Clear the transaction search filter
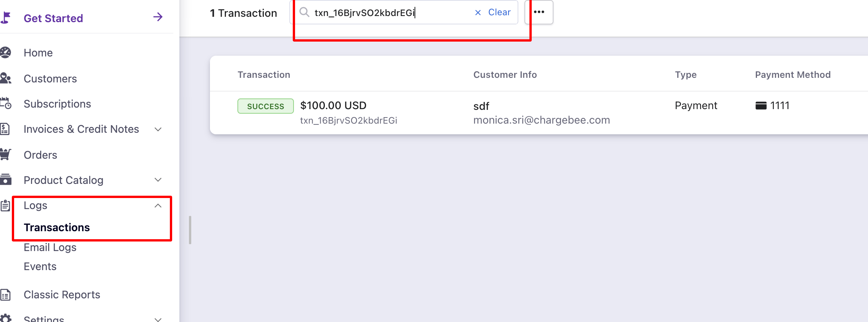Screen dimensions: 868x322 tap(493, 12)
